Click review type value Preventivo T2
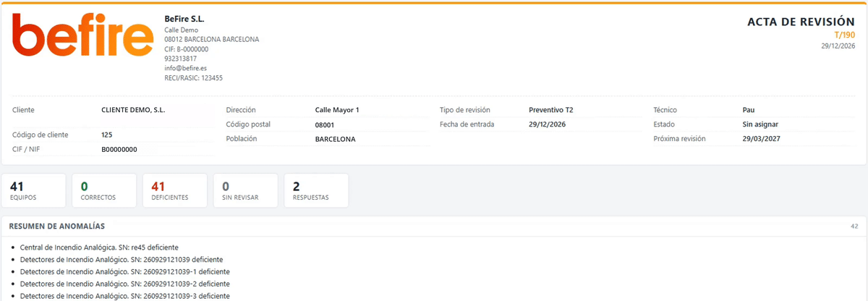The image size is (868, 301). click(x=551, y=110)
